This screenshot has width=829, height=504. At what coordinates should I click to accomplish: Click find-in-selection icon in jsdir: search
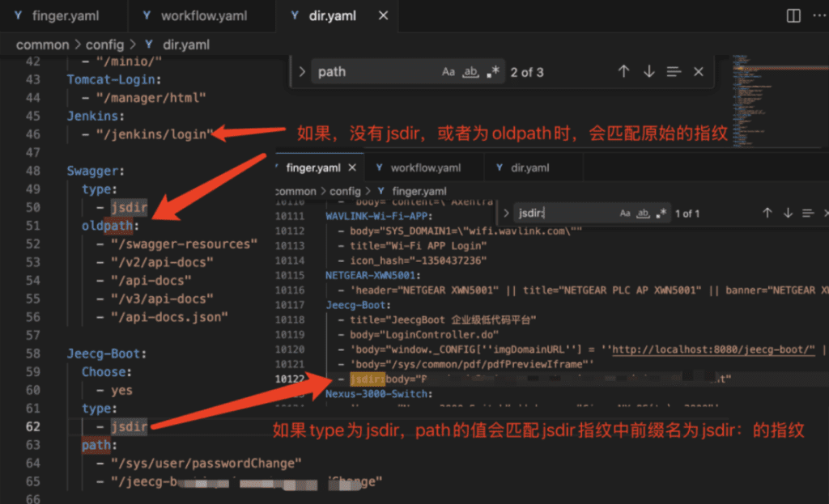(x=808, y=213)
